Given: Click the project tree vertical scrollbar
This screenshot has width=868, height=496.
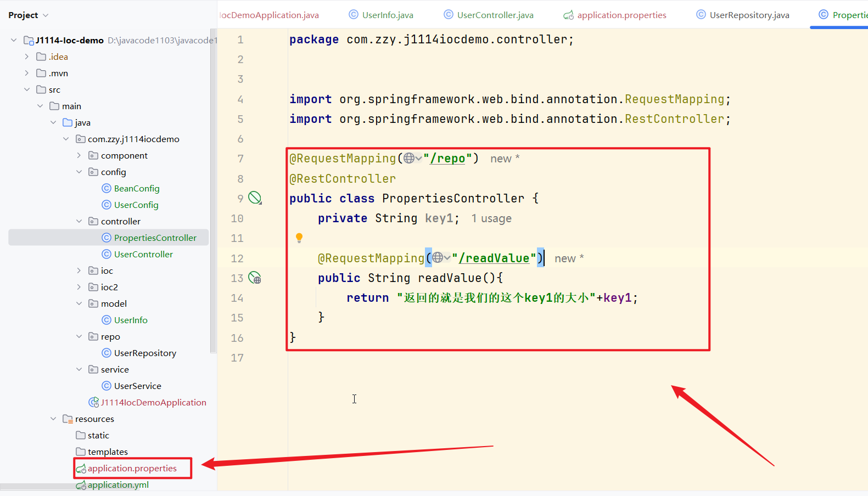Looking at the screenshot, I should [214, 190].
